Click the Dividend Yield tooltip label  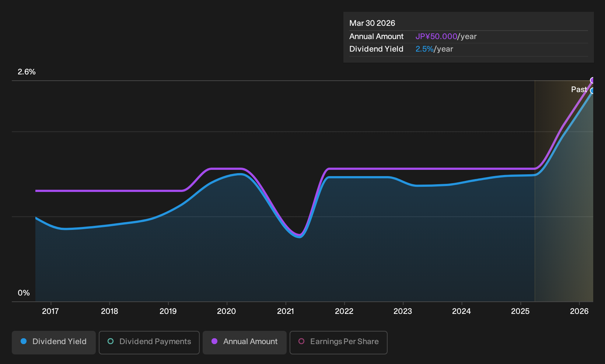376,49
